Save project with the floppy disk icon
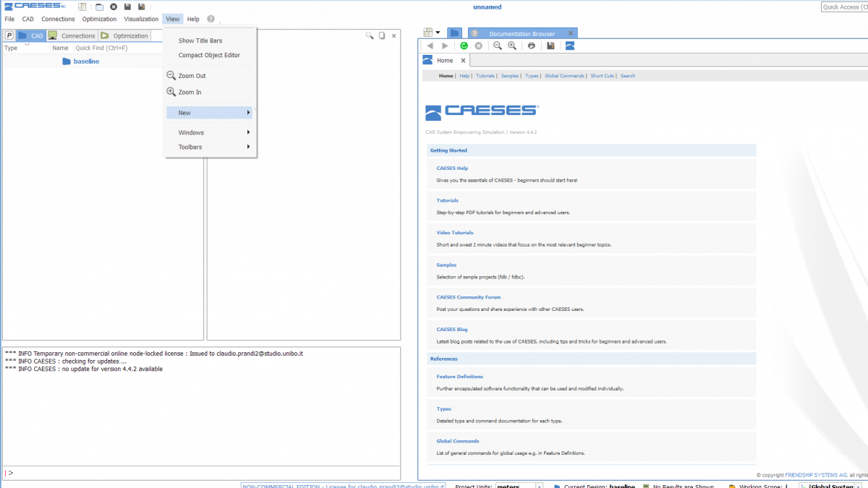 [127, 7]
